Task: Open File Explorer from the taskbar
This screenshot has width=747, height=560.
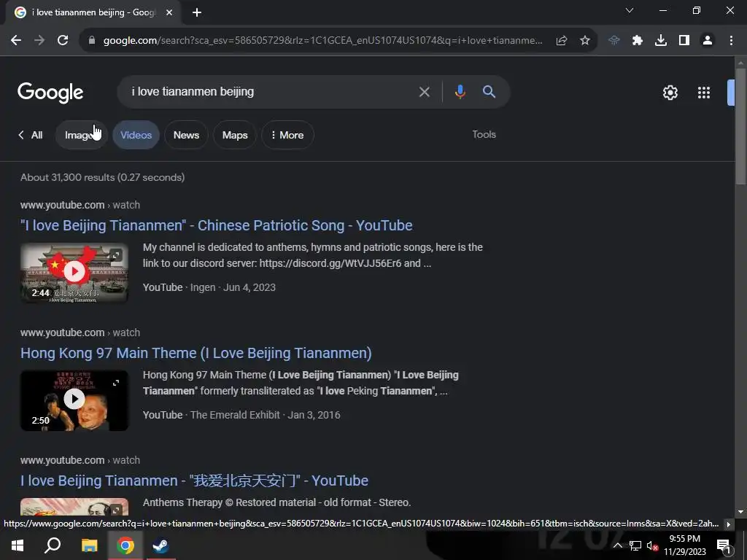Action: pos(89,545)
